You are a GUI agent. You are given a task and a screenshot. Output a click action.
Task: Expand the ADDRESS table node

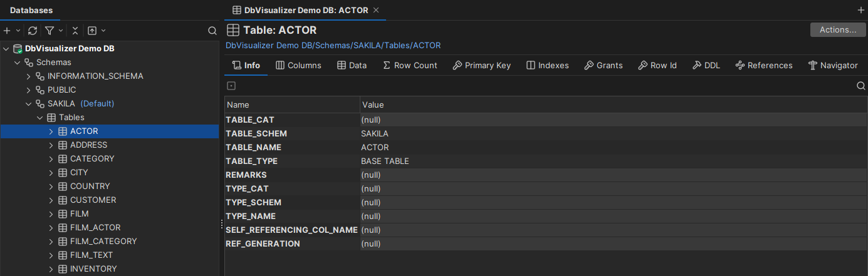51,145
